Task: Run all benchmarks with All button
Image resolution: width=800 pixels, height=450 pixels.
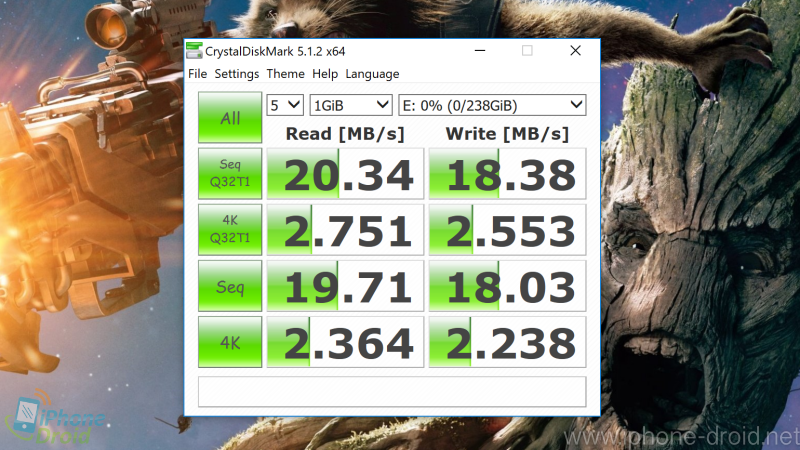Action: 230,117
